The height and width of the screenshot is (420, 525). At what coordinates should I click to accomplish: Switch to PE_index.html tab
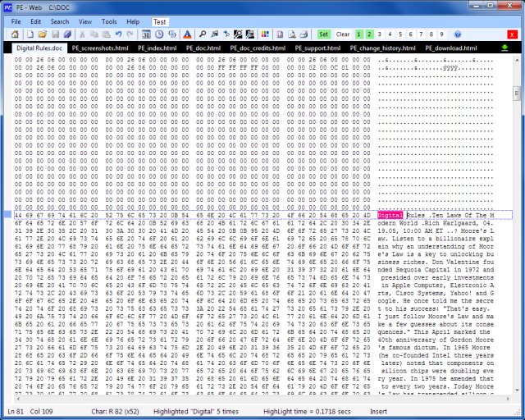pos(157,48)
